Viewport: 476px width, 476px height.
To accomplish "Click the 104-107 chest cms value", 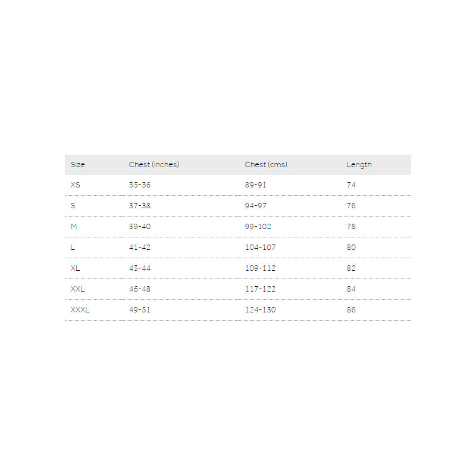I will click(261, 248).
